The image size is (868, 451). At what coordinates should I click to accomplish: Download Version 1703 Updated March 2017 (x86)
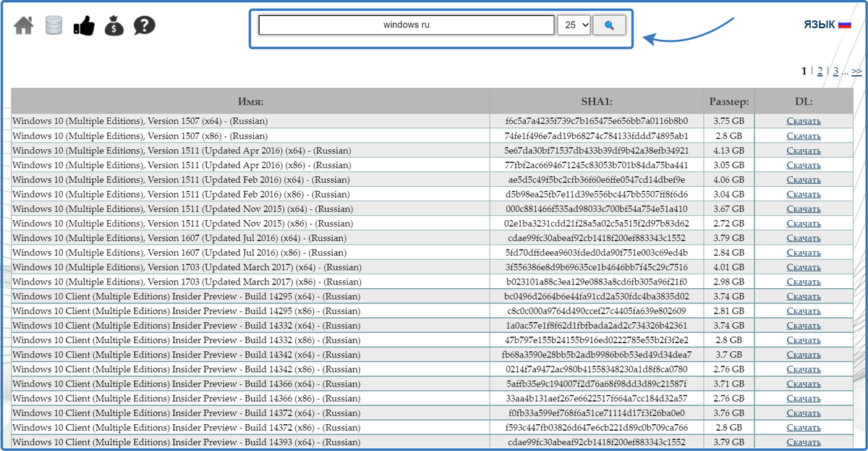[x=804, y=282]
